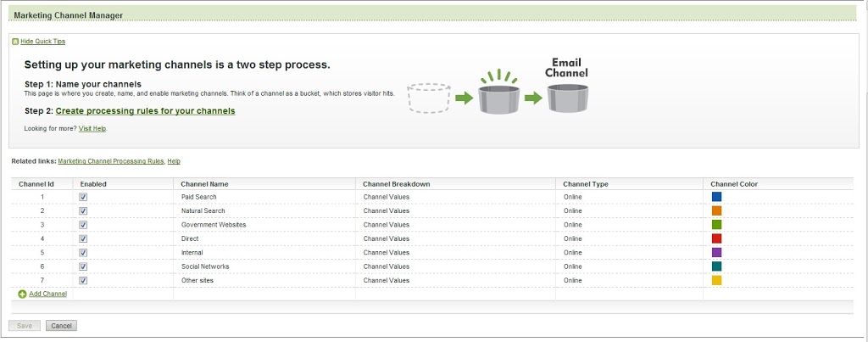Click the purple Internal channel color swatch
This screenshot has width=868, height=342.
pyautogui.click(x=716, y=252)
